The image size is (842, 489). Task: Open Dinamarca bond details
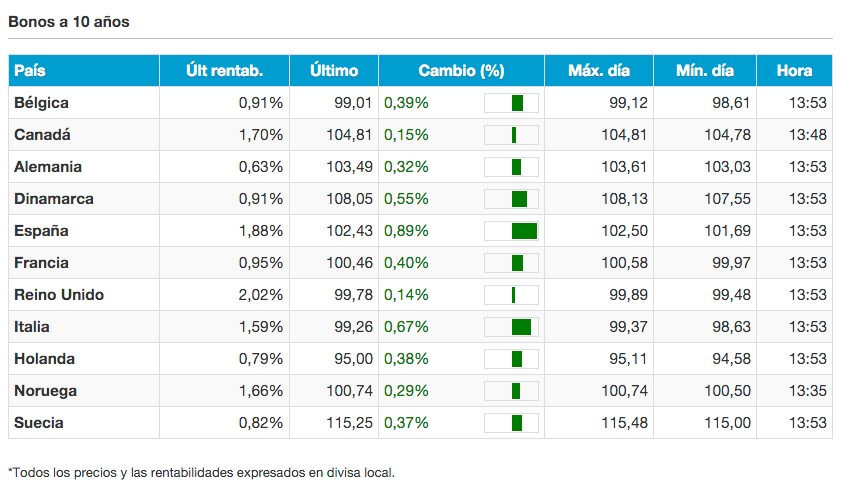tap(54, 199)
